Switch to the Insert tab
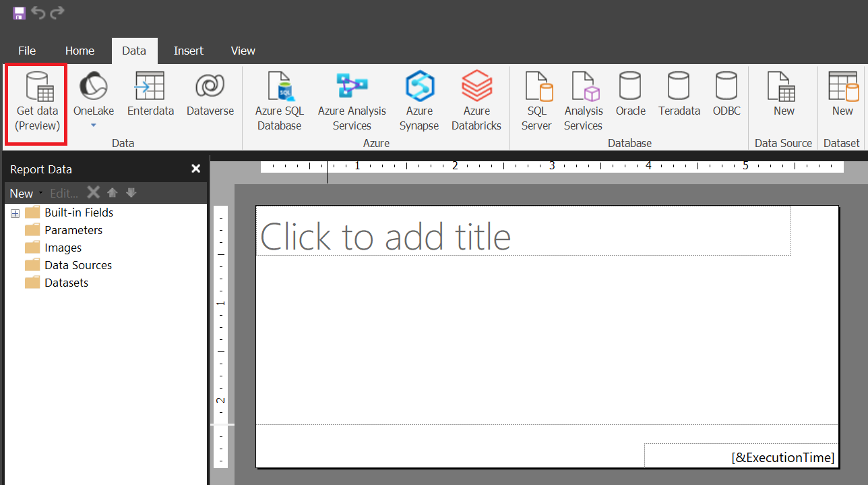The height and width of the screenshot is (485, 868). [x=189, y=51]
